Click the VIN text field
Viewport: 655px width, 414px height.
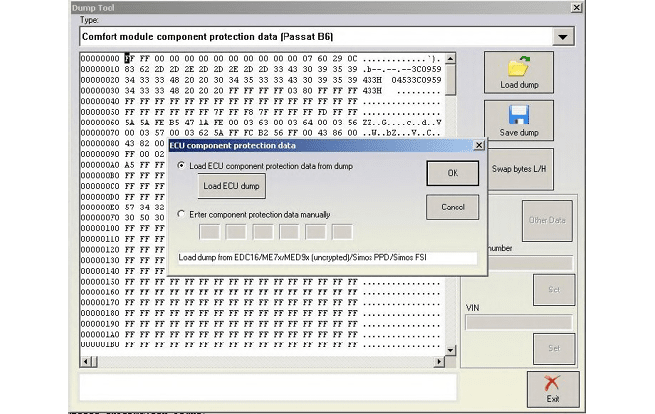click(x=519, y=322)
